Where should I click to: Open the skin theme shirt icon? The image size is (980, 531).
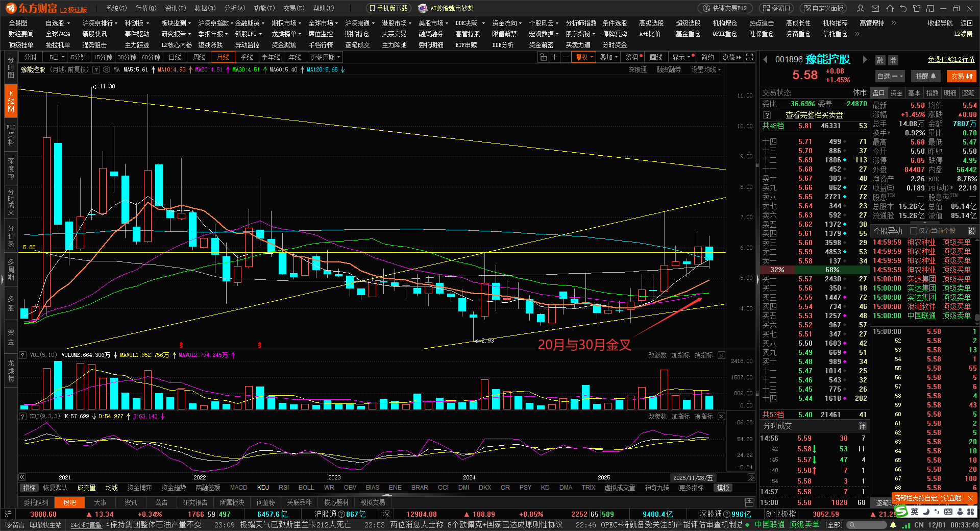click(x=917, y=9)
